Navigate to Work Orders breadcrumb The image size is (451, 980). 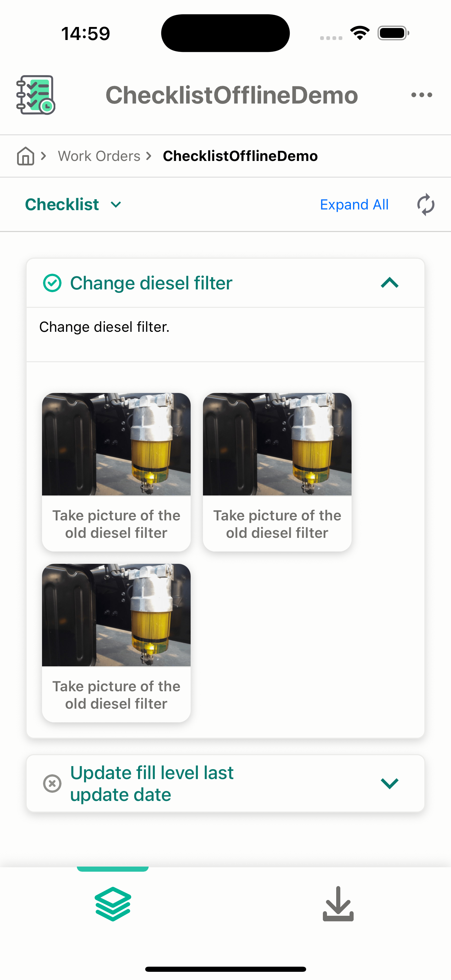99,156
